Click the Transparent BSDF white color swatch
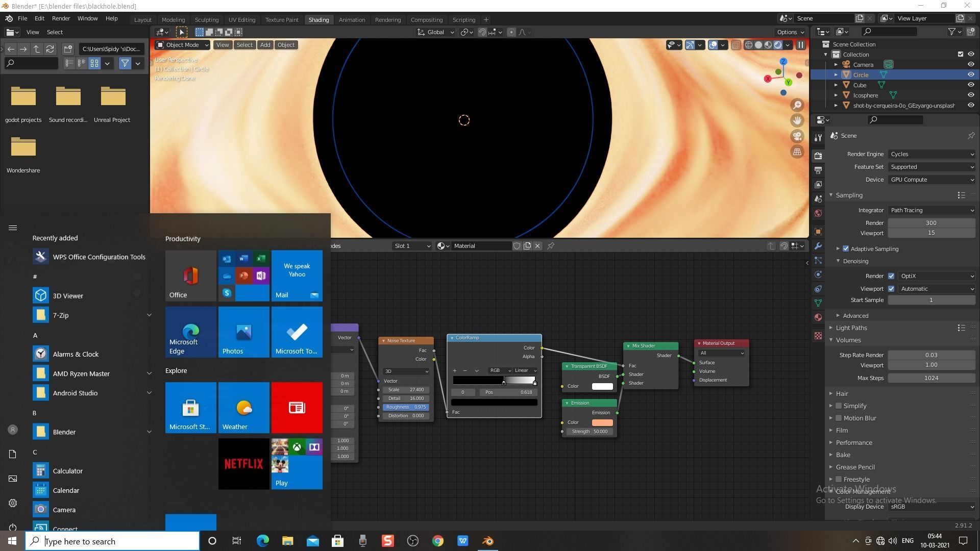This screenshot has width=980, height=551. point(602,386)
